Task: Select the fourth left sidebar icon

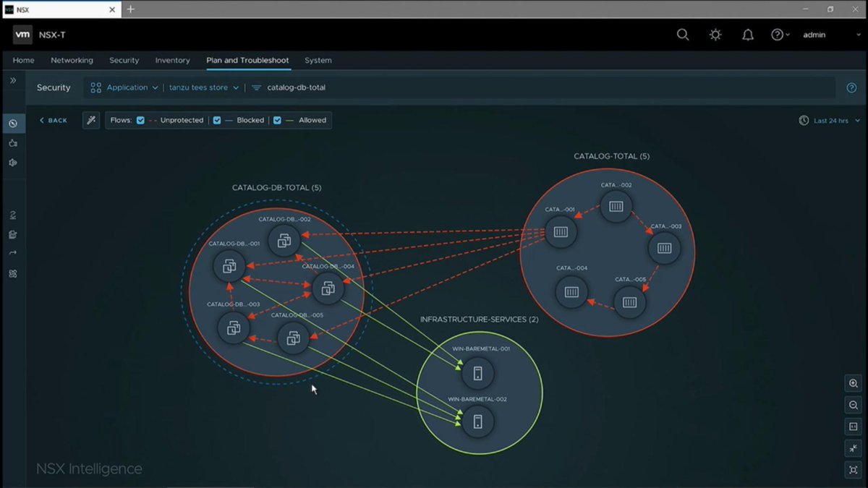Action: point(13,215)
